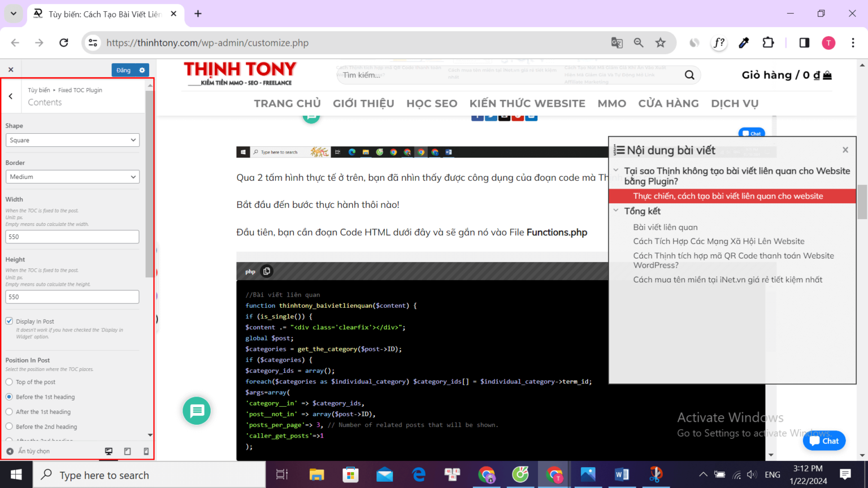Select the 'Top of the post' radio option
This screenshot has width=868, height=488.
tap(10, 382)
